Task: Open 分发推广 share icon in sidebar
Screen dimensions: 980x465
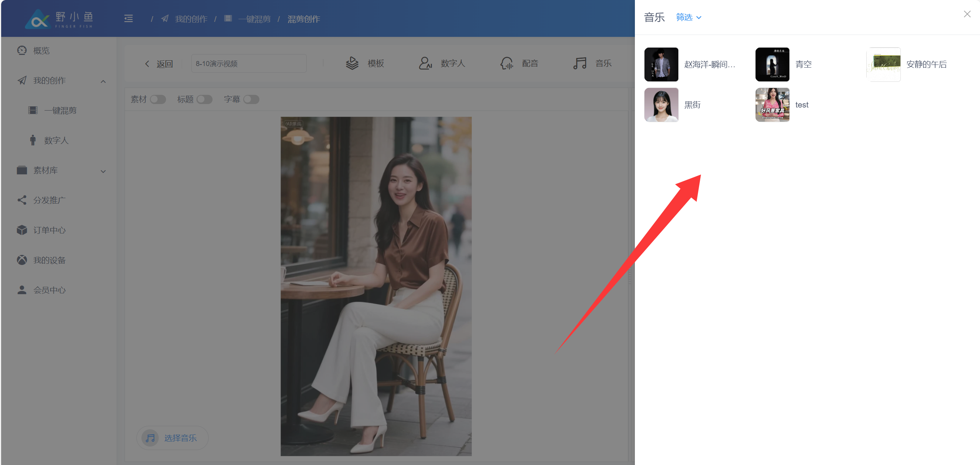Action: pyautogui.click(x=22, y=200)
